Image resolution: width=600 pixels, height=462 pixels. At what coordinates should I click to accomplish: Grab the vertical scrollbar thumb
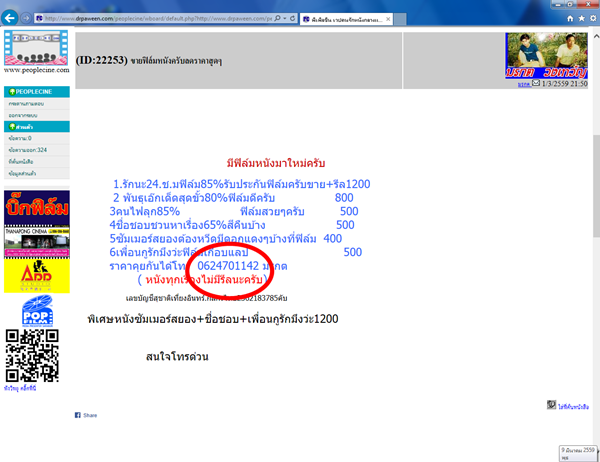596,186
